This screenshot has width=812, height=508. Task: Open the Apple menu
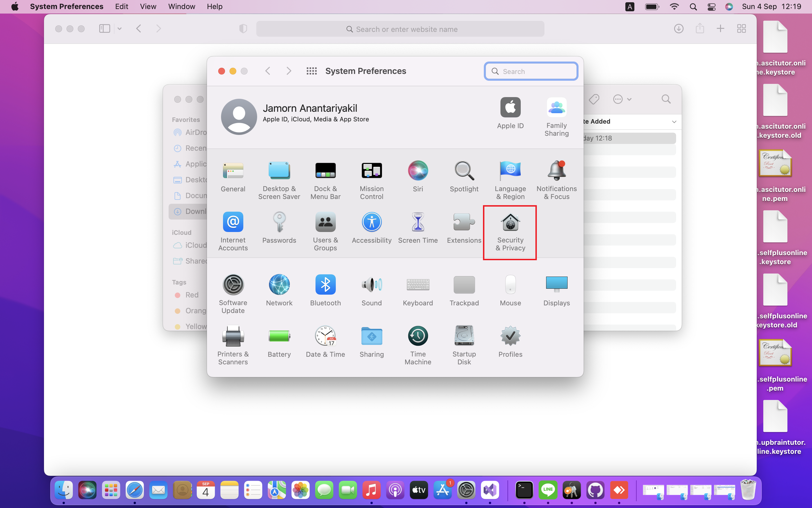[x=15, y=6]
